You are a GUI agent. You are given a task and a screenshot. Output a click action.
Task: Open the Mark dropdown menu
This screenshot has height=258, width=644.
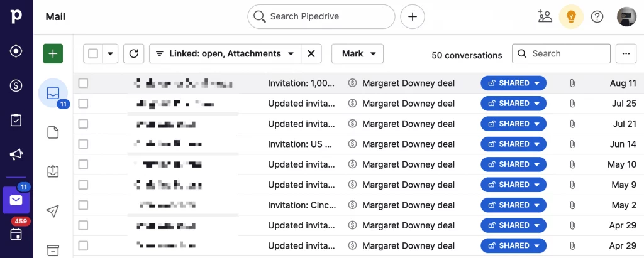pos(357,54)
